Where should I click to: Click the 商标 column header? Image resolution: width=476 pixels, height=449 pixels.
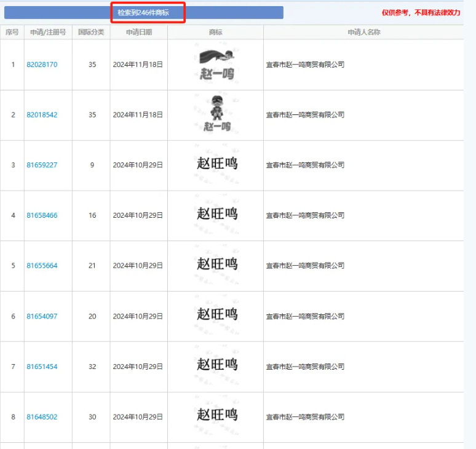215,32
